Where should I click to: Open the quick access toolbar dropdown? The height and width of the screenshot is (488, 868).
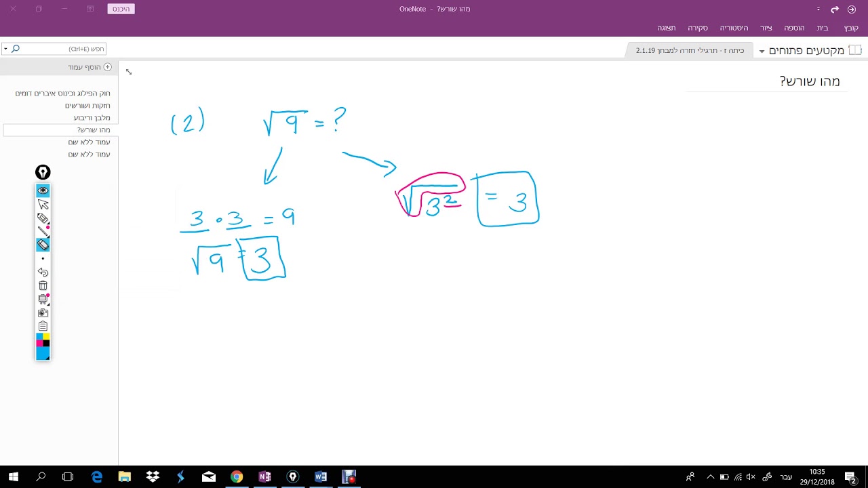coord(818,9)
